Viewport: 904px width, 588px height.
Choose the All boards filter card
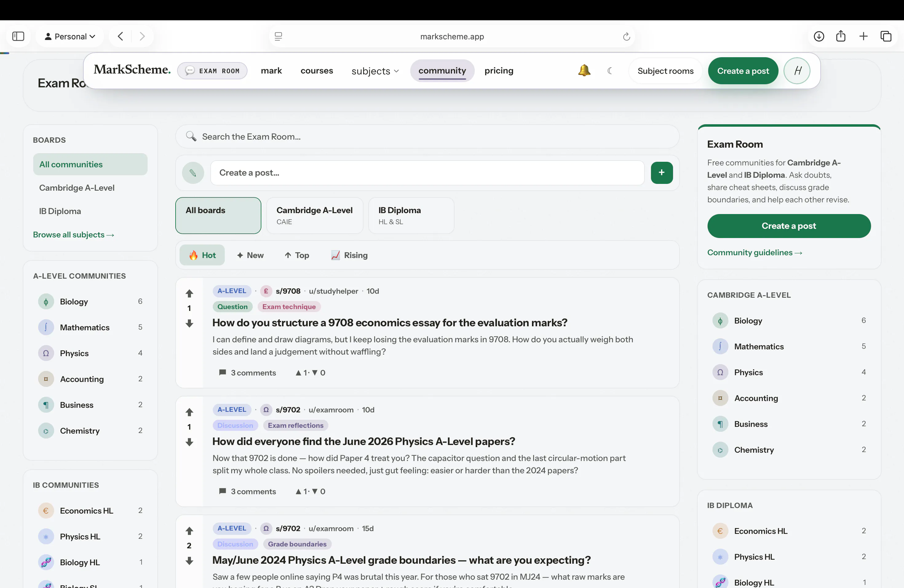point(218,215)
